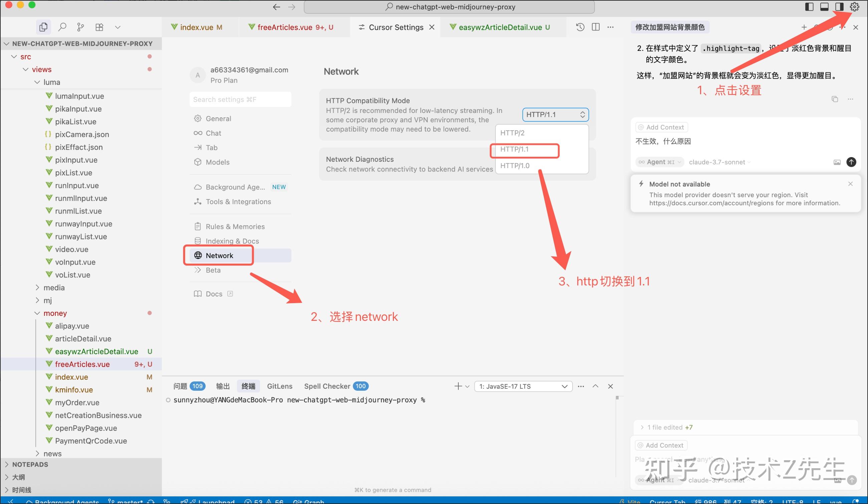868x504 pixels.
Task: Click the settings gear in the title bar
Action: (854, 7)
